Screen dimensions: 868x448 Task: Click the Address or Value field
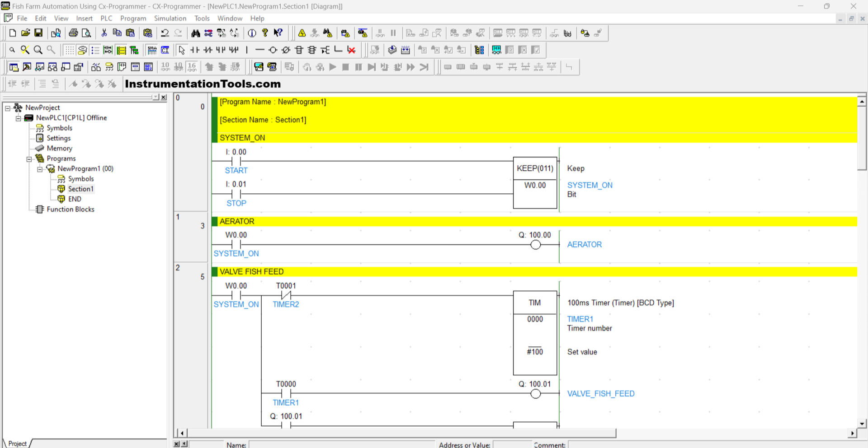(513, 445)
